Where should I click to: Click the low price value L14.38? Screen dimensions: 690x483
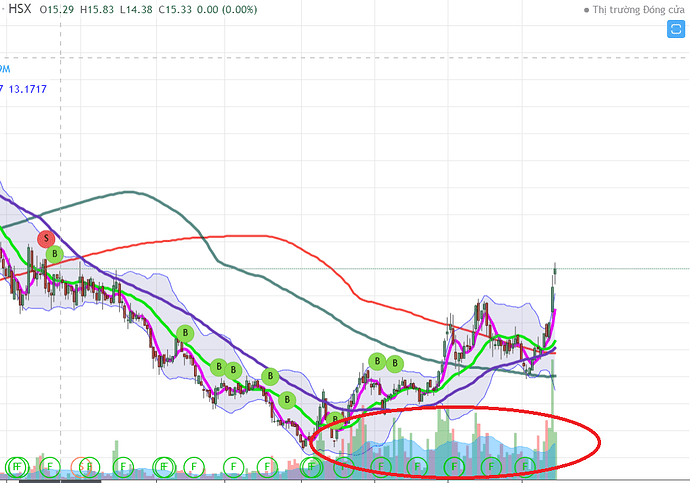point(136,9)
